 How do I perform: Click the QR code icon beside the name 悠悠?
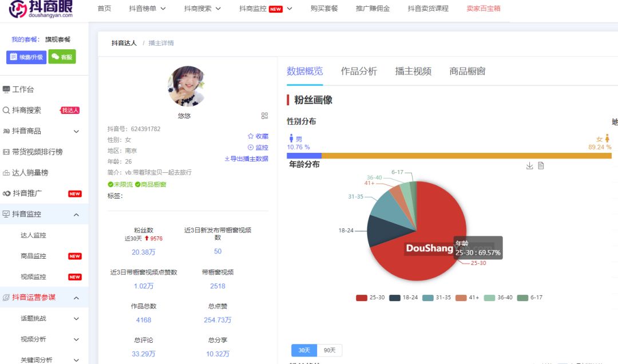264,116
